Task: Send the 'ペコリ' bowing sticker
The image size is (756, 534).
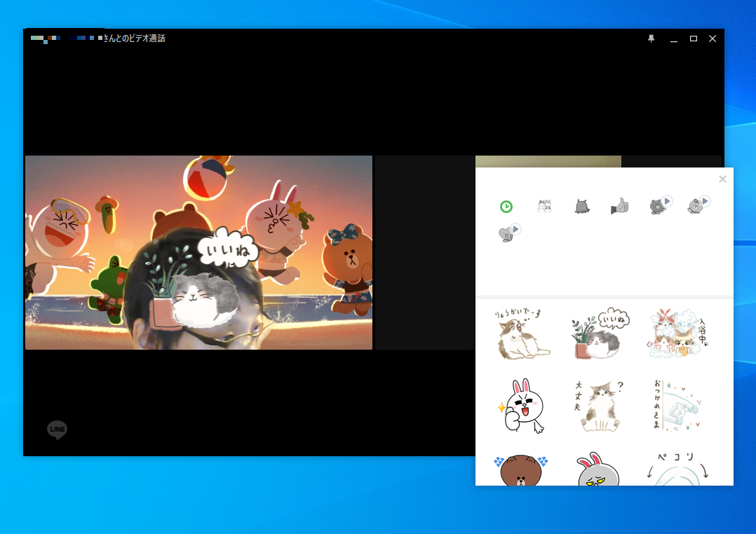Action: tap(677, 468)
